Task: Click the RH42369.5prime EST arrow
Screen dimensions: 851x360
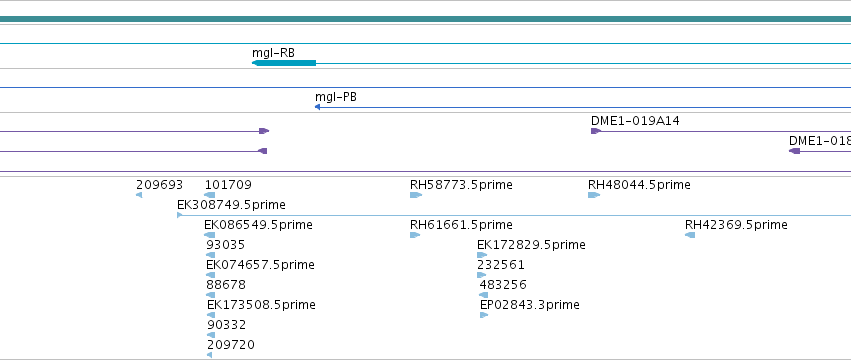Action: point(690,235)
